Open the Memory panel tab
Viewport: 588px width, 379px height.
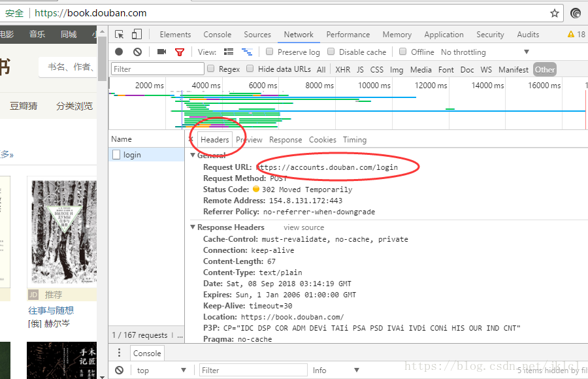(x=397, y=35)
